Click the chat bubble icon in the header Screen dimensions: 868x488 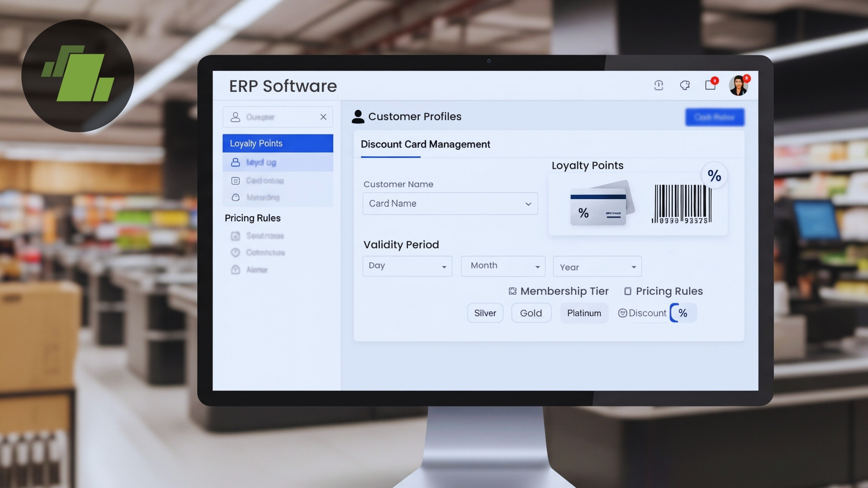[685, 85]
